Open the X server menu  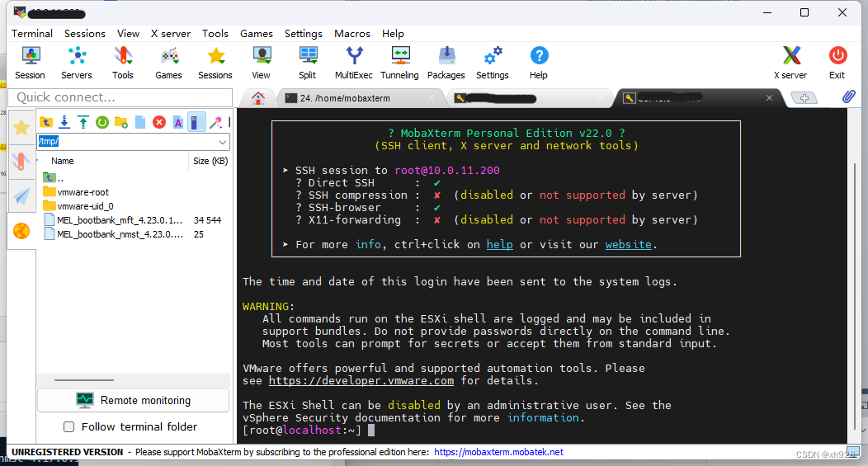(x=171, y=34)
